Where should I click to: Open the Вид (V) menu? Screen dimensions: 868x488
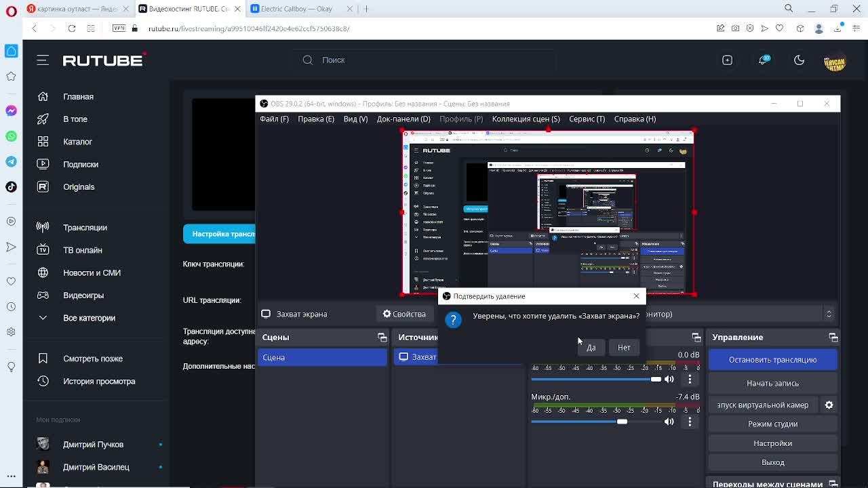[355, 119]
